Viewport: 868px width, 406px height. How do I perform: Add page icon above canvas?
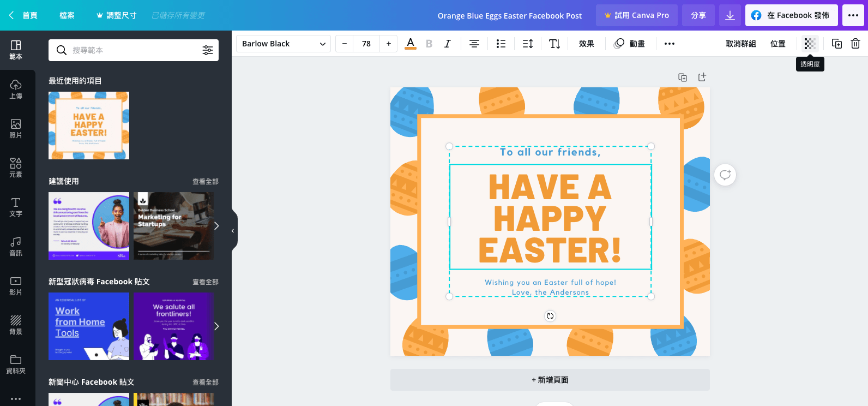702,77
